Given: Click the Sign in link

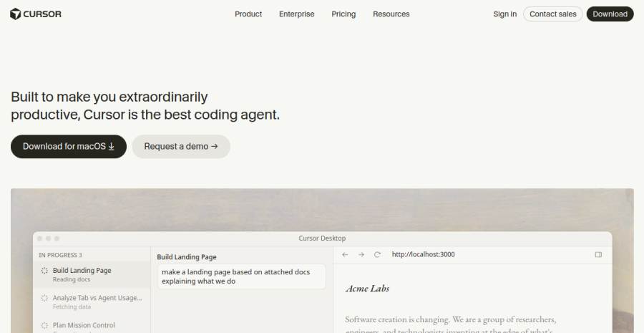Looking at the screenshot, I should coord(504,14).
